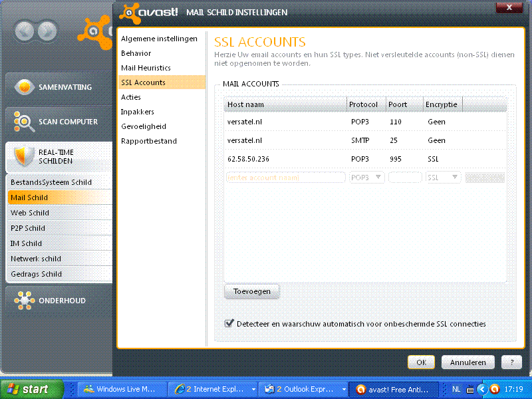
Task: Select avast! Free Antivirus taskbar button
Action: tap(394, 389)
